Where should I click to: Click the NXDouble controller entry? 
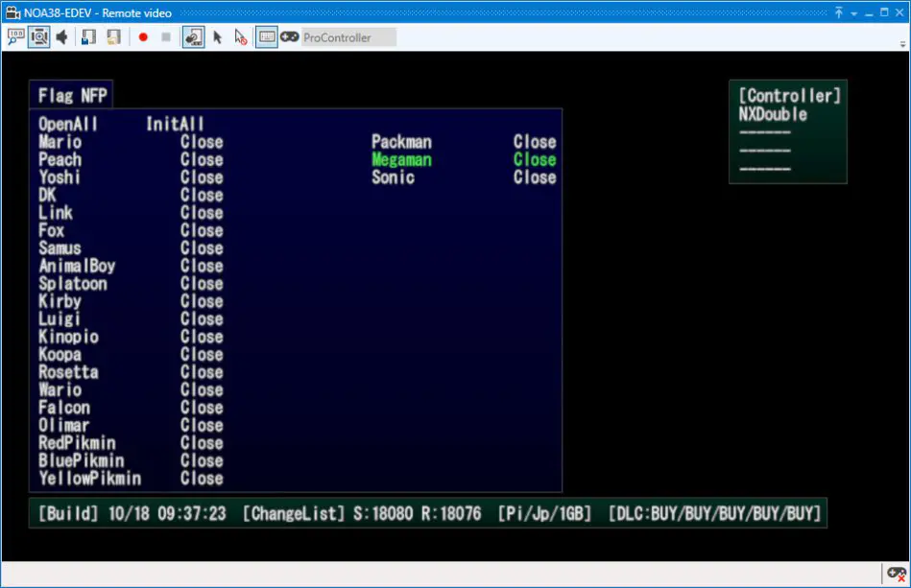[773, 114]
